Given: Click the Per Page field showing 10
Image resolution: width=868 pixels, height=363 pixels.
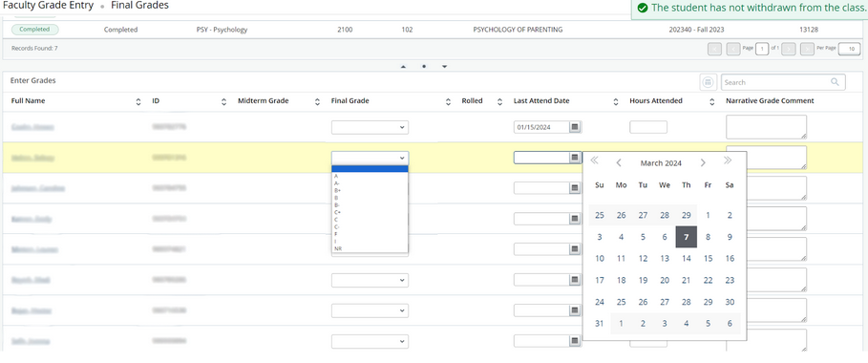Looking at the screenshot, I should pos(849,49).
